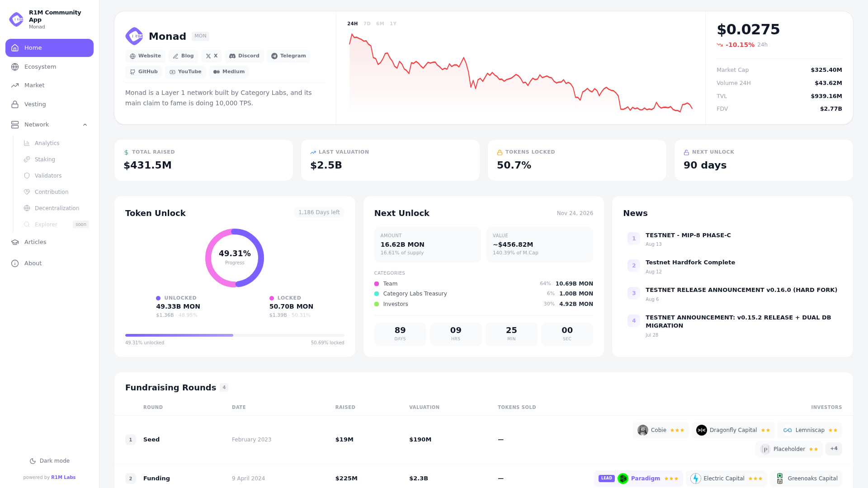Click the unlocked progress bar under Token Unlock
868x488 pixels.
179,335
